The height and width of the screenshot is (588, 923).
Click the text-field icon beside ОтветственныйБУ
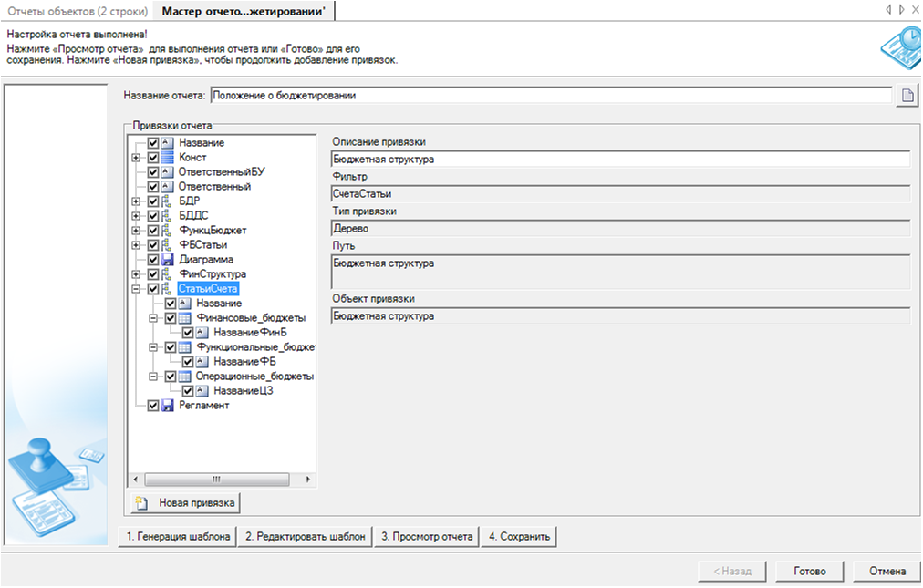pyautogui.click(x=167, y=172)
